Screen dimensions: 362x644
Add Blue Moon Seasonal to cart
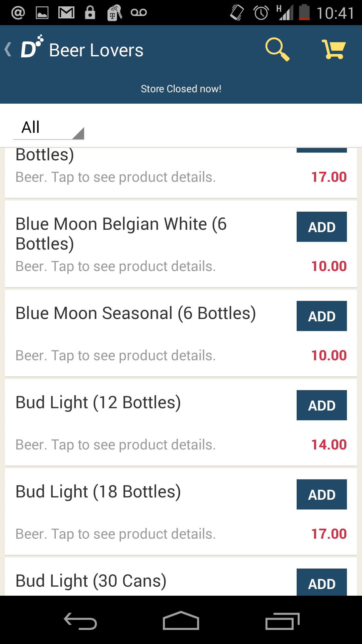tap(321, 316)
